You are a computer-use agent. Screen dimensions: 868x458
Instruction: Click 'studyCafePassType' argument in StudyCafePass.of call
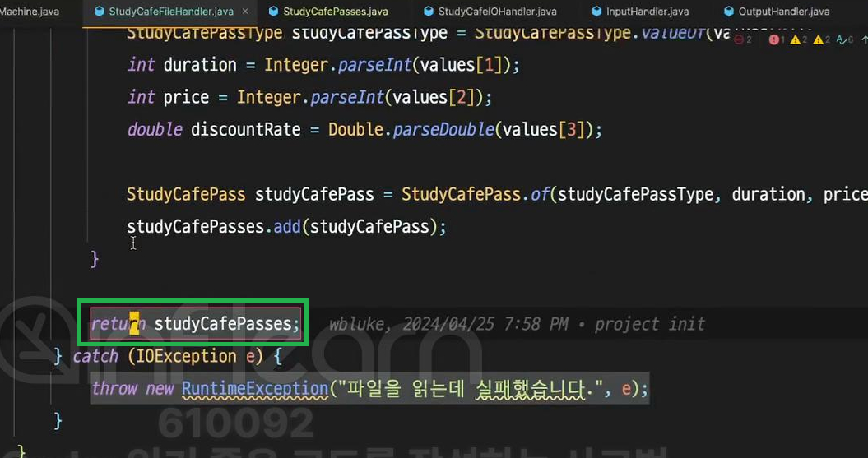coord(635,195)
